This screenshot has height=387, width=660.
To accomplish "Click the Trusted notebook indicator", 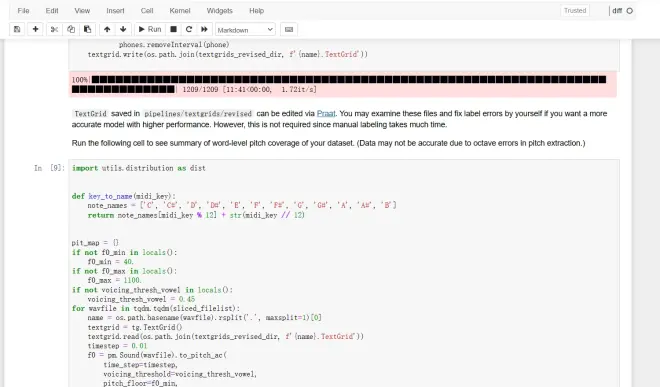I will pos(575,11).
